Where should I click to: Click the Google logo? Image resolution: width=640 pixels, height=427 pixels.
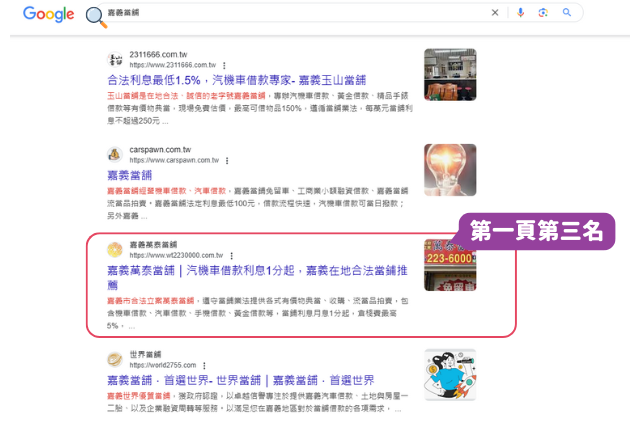coord(49,14)
